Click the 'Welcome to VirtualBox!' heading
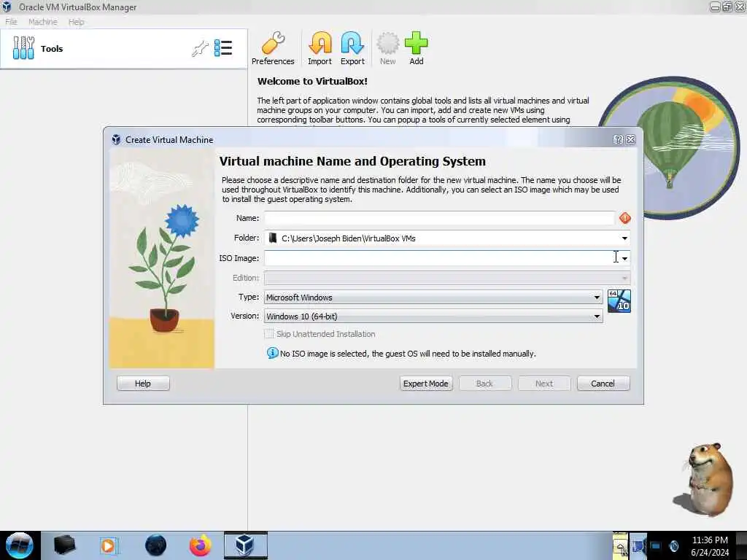The width and height of the screenshot is (747, 560). (x=312, y=81)
